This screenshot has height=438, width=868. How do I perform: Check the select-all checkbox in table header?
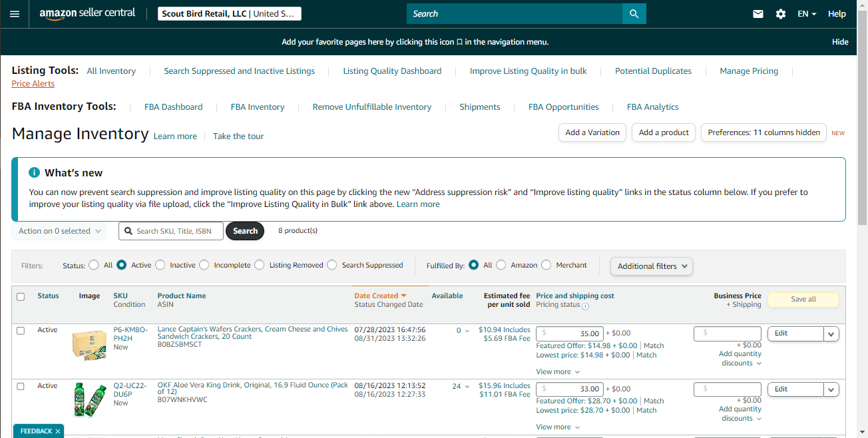pyautogui.click(x=21, y=297)
